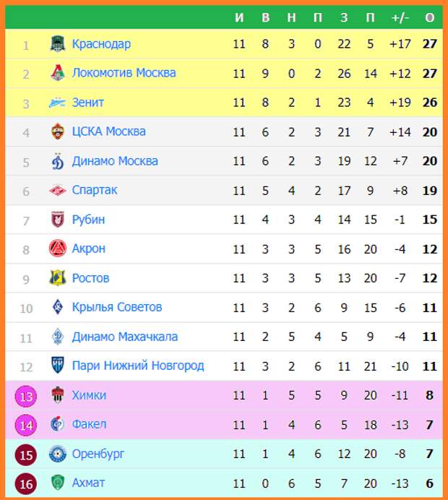Open the Крылья Советов team page
This screenshot has height=500, width=448.
point(117,307)
